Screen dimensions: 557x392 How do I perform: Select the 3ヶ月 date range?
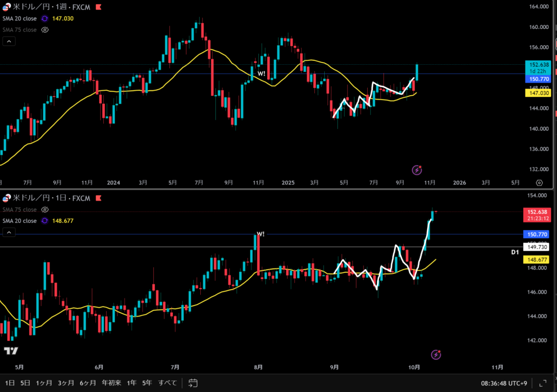click(66, 383)
